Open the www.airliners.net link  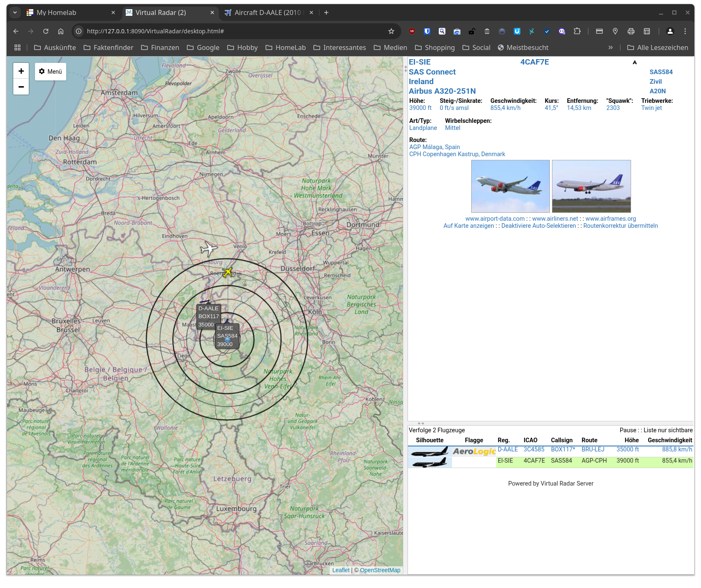point(555,219)
